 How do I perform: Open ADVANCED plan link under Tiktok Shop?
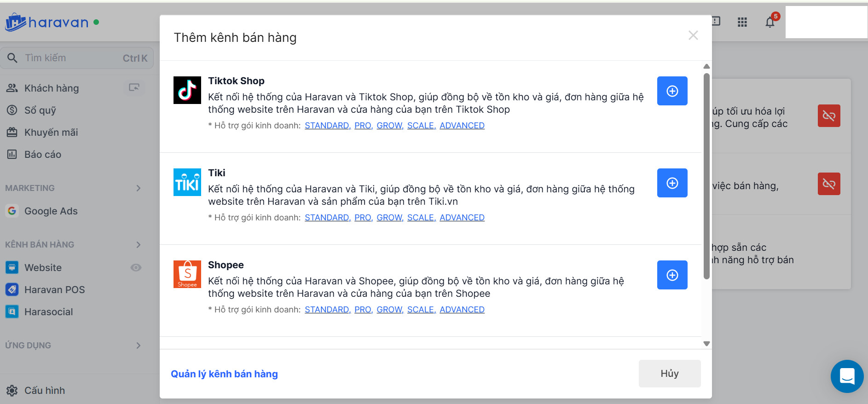click(462, 126)
